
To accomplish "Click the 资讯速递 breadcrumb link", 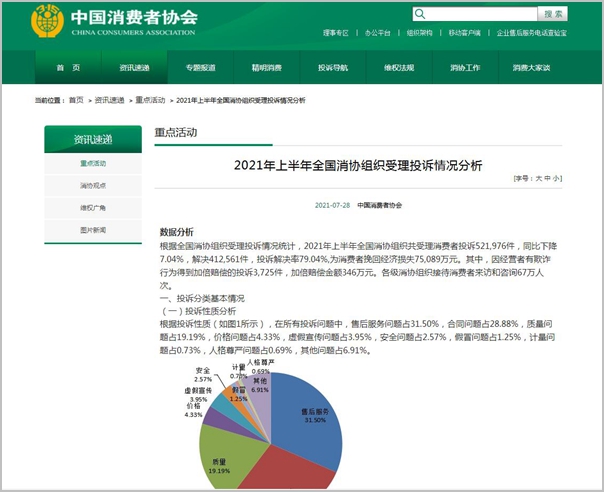I will click(110, 101).
